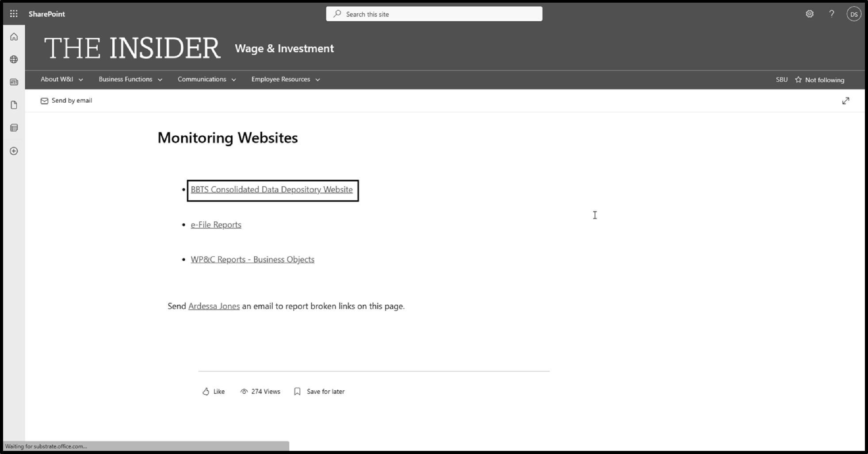Screen dimensions: 868x454
Task: Expand page to full screen
Action: [845, 101]
